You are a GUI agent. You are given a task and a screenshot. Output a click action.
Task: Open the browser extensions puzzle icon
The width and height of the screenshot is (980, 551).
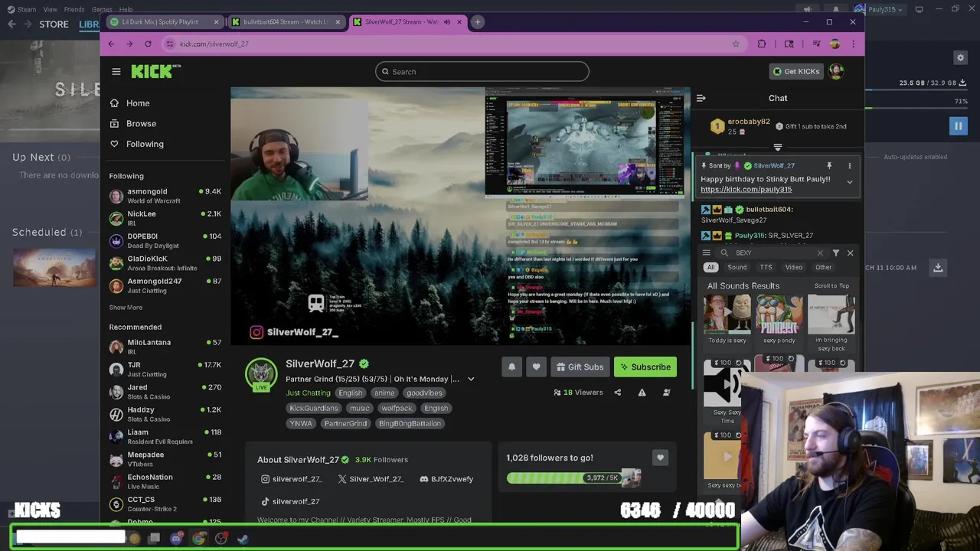761,44
